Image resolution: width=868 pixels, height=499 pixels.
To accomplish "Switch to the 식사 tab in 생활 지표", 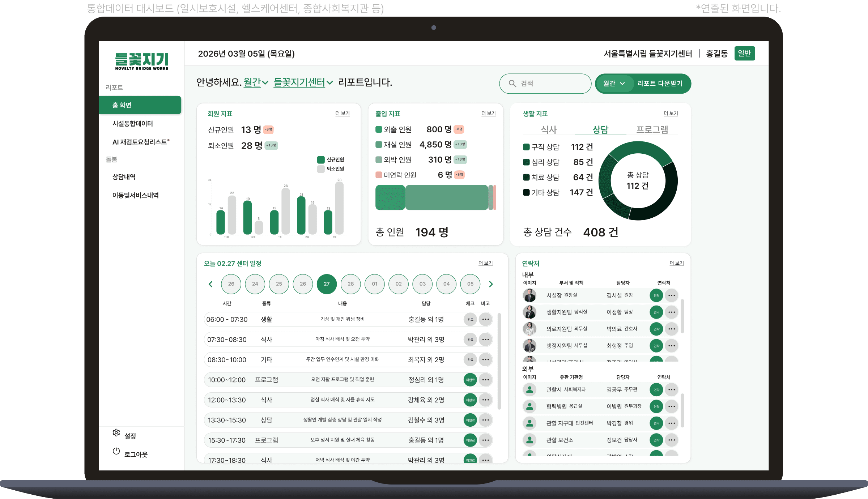I will 549,129.
